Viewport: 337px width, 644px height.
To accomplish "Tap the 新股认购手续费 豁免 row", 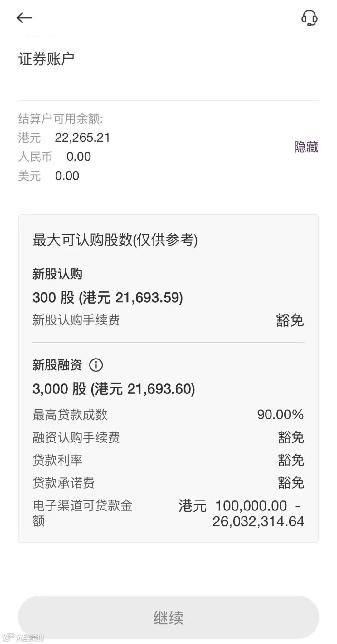I will pos(168,320).
